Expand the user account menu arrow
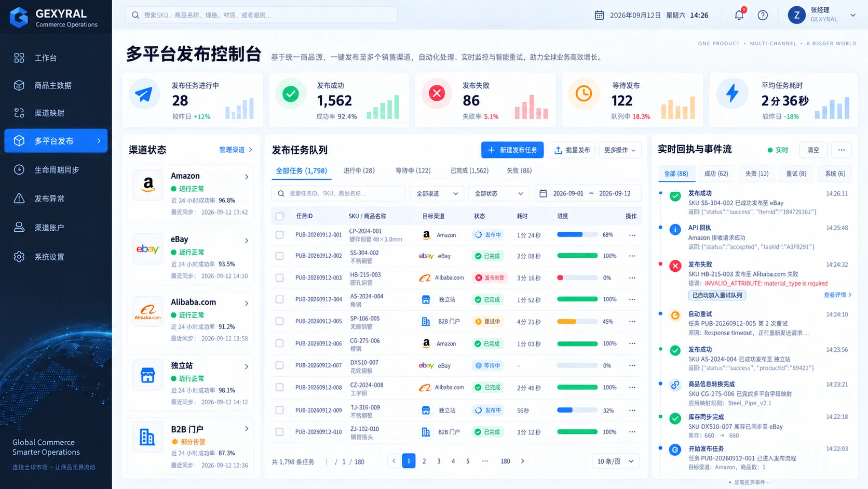Screen dimensions: 868x489 tap(852, 15)
